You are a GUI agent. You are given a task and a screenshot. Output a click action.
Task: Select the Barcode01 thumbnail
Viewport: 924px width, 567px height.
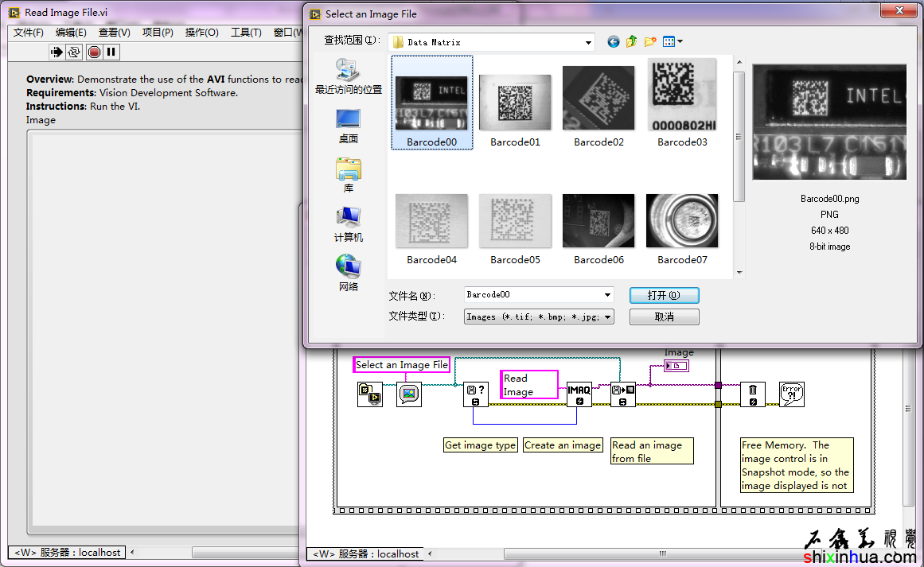(515, 103)
